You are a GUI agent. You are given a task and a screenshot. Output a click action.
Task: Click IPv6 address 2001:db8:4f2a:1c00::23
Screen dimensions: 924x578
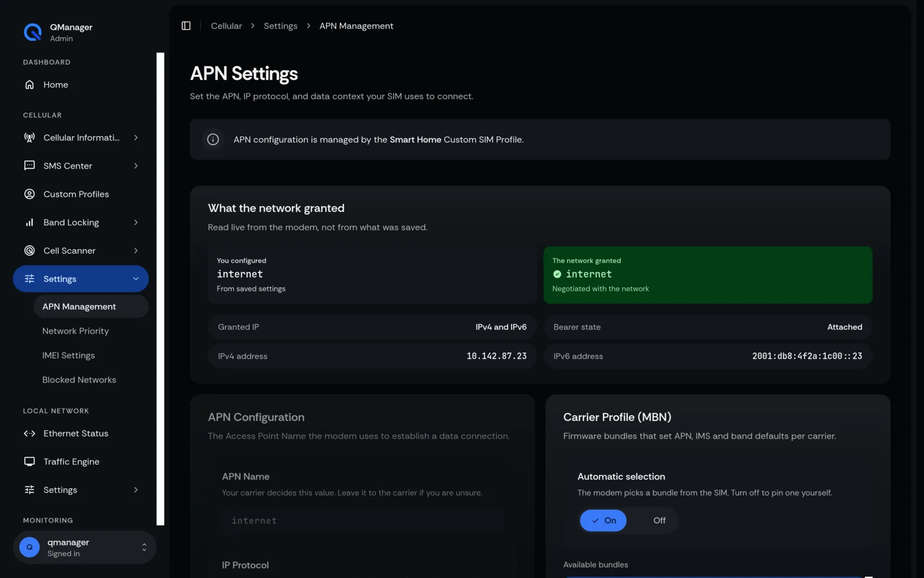click(x=807, y=357)
